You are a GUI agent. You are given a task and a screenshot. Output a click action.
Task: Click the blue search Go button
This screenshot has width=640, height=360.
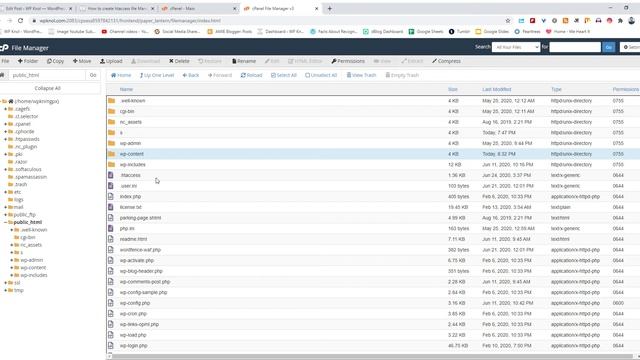[609, 47]
